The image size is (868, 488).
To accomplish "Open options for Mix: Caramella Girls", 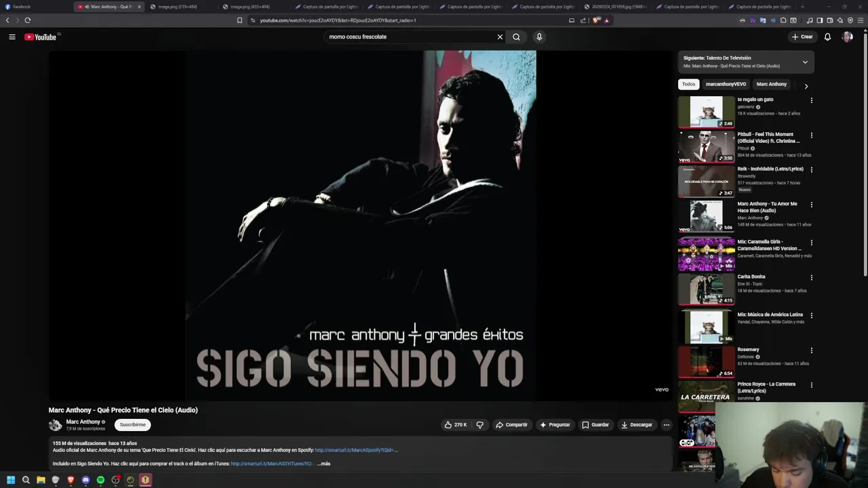I will coord(811,243).
